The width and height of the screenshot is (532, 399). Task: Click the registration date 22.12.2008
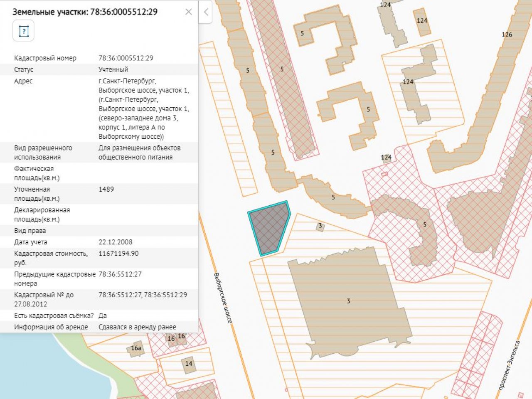115,242
